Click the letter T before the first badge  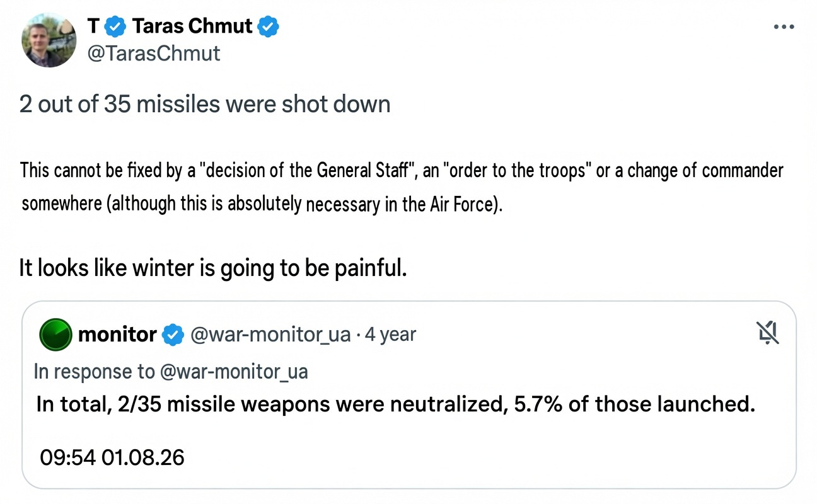[93, 26]
